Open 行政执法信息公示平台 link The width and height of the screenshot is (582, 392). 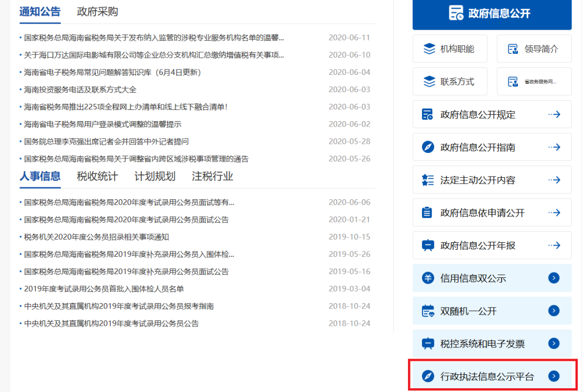click(492, 376)
